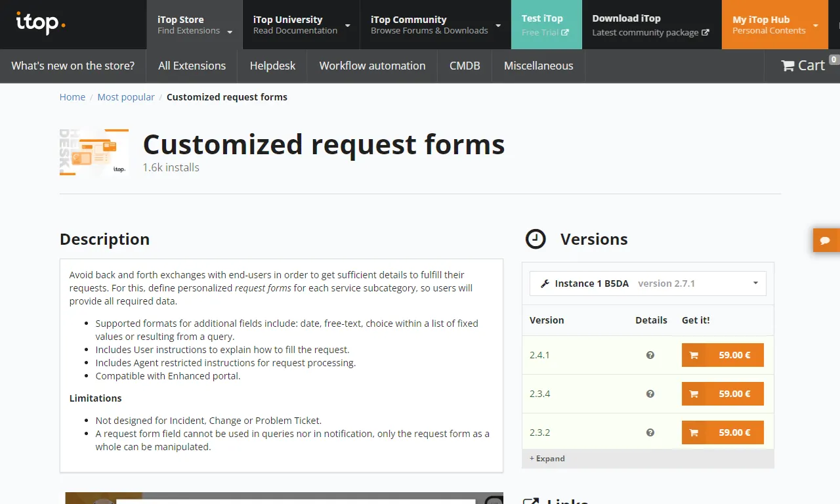The image size is (840, 504).
Task: Click Download iTop latest community package
Action: [651, 25]
